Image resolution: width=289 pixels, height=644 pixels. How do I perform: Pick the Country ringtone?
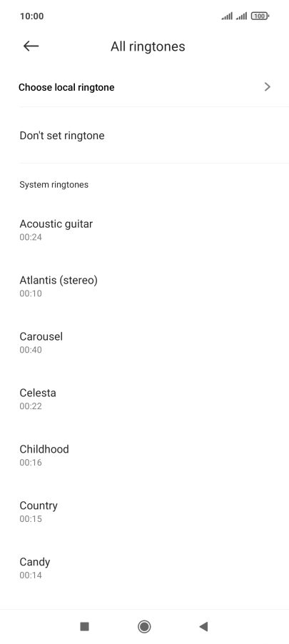(x=144, y=511)
